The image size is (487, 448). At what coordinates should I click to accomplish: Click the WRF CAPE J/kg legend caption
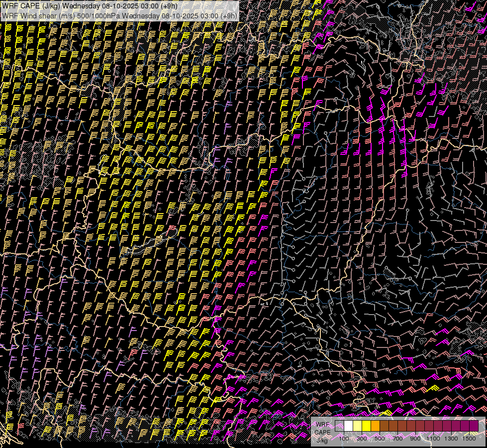click(322, 432)
